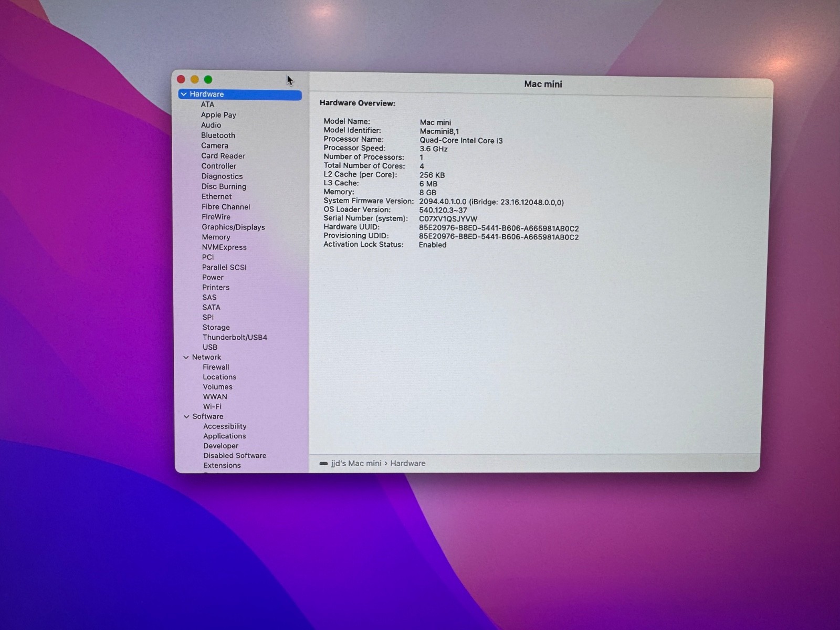
Task: Click the green full-screen button
Action: click(208, 80)
